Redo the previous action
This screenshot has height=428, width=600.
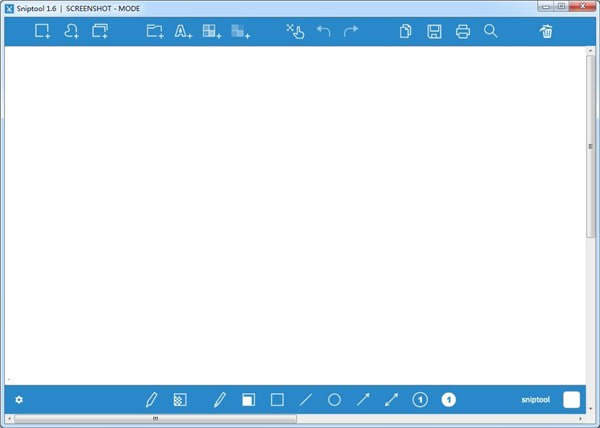click(x=351, y=32)
